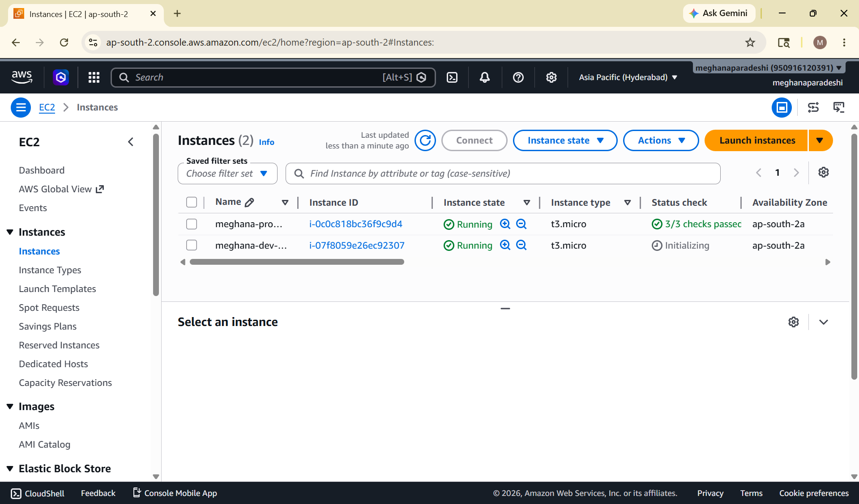Zoom out filter for meghana-dev Running state
Viewport: 859px width, 504px height.
click(521, 245)
